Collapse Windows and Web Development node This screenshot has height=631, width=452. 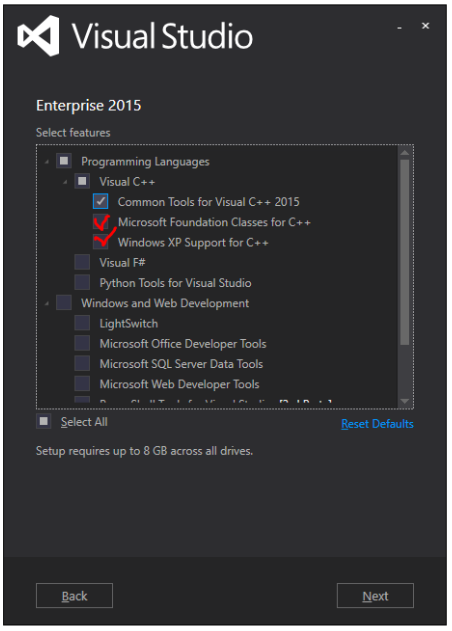(x=47, y=303)
